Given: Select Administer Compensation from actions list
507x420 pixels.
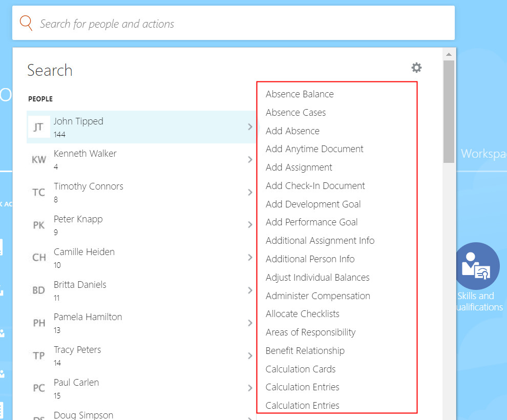Looking at the screenshot, I should [x=318, y=296].
